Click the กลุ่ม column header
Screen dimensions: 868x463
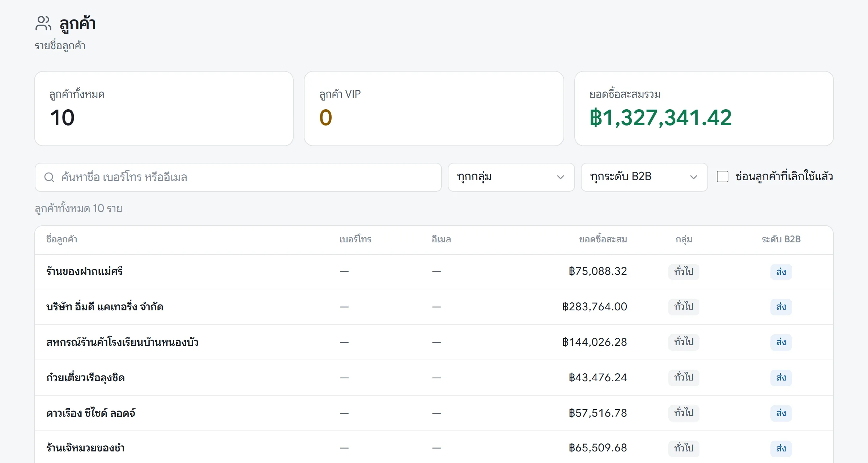(684, 239)
